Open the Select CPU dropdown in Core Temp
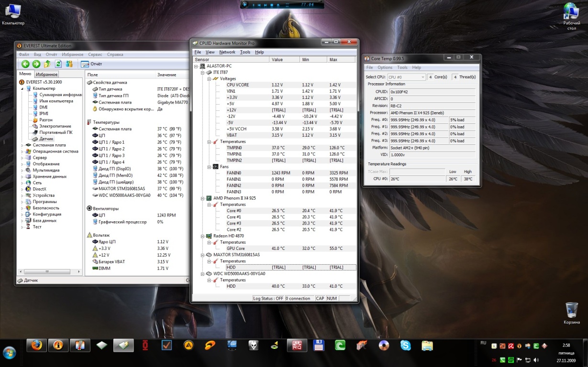The height and width of the screenshot is (367, 588). [406, 77]
